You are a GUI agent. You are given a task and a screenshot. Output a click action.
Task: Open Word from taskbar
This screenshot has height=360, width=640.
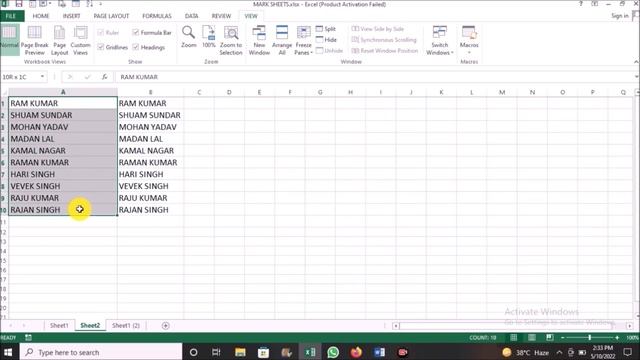(379, 352)
